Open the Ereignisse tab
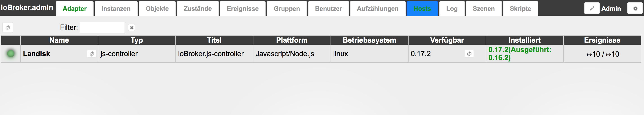The height and width of the screenshot is (115, 644). tap(242, 9)
